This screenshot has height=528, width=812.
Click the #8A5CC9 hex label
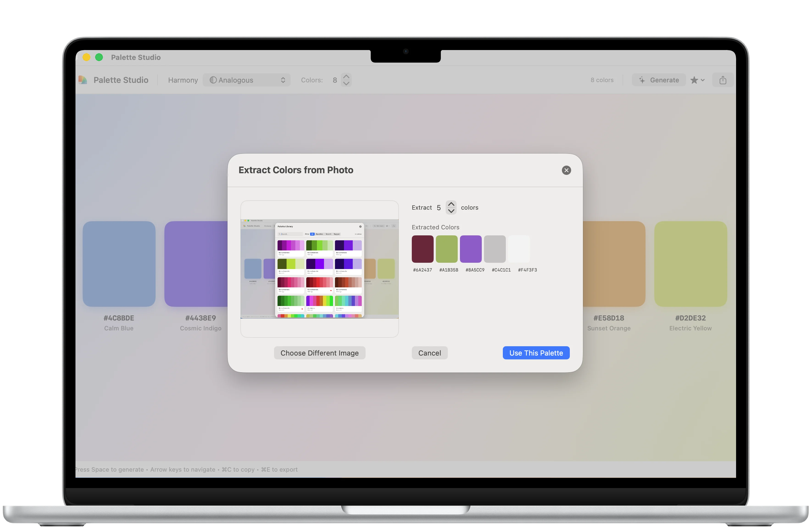click(475, 270)
